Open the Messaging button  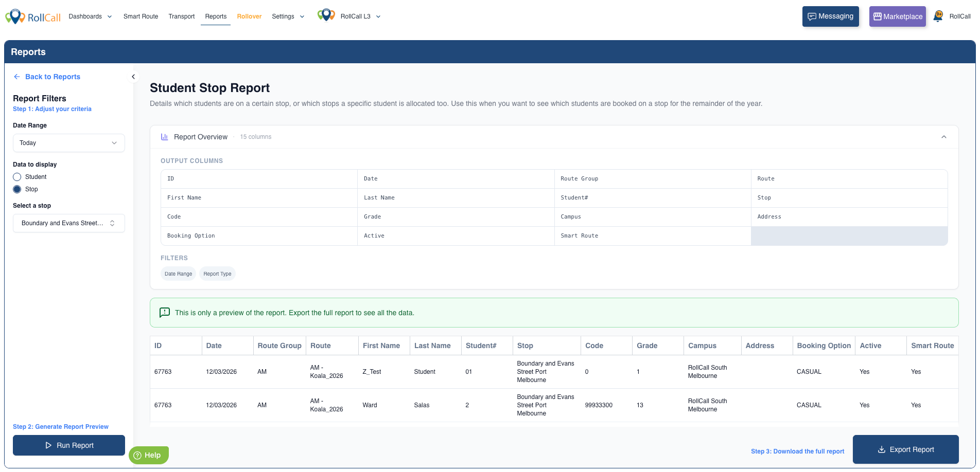click(x=830, y=16)
